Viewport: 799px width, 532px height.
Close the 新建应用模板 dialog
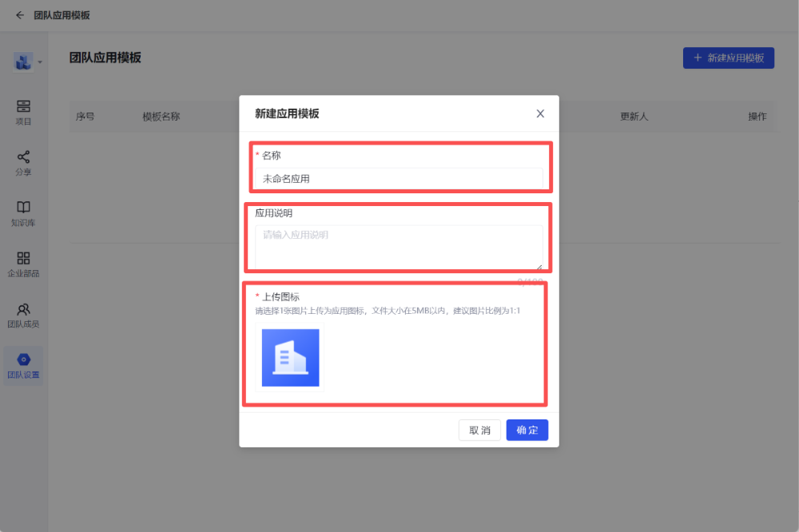[x=540, y=113]
